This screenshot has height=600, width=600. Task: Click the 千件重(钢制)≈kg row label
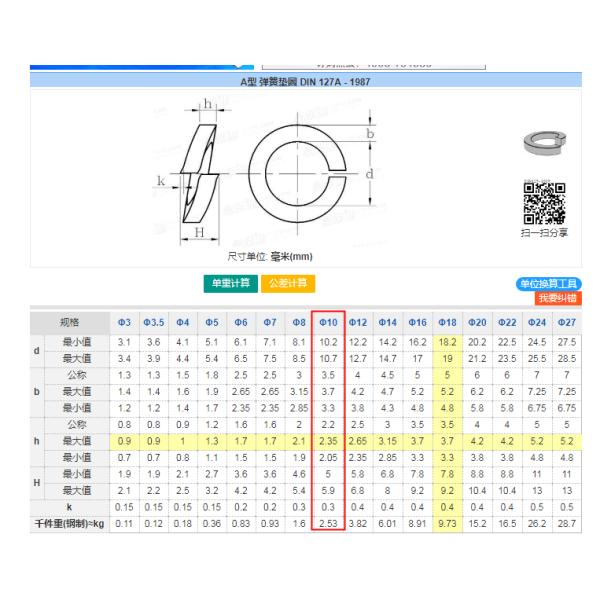68,523
